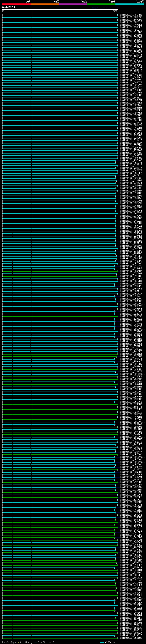This screenshot has height=644, width=146.
Task: Click the UniRef100_A2XR63 label
Action: tap(131, 93)
